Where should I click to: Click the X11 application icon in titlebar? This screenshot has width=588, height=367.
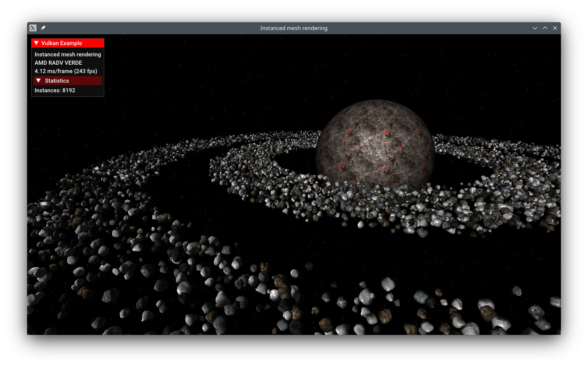(x=33, y=28)
